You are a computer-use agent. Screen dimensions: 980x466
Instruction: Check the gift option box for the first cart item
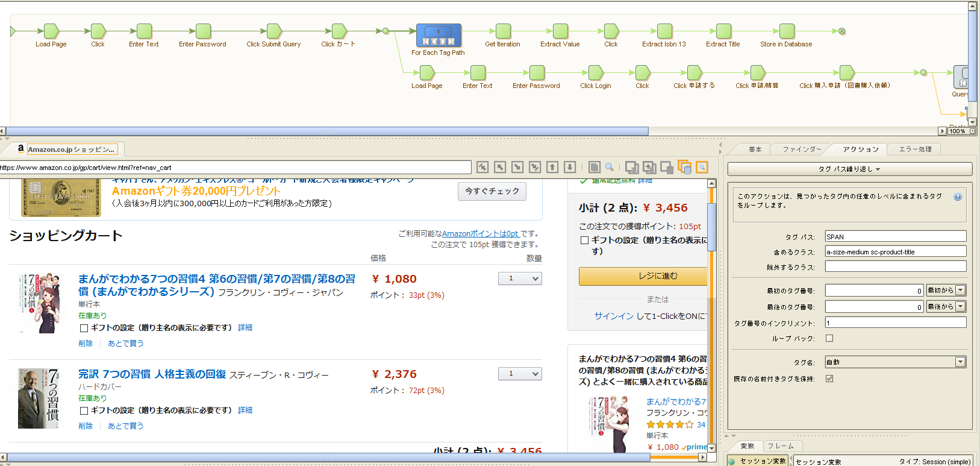coord(84,328)
